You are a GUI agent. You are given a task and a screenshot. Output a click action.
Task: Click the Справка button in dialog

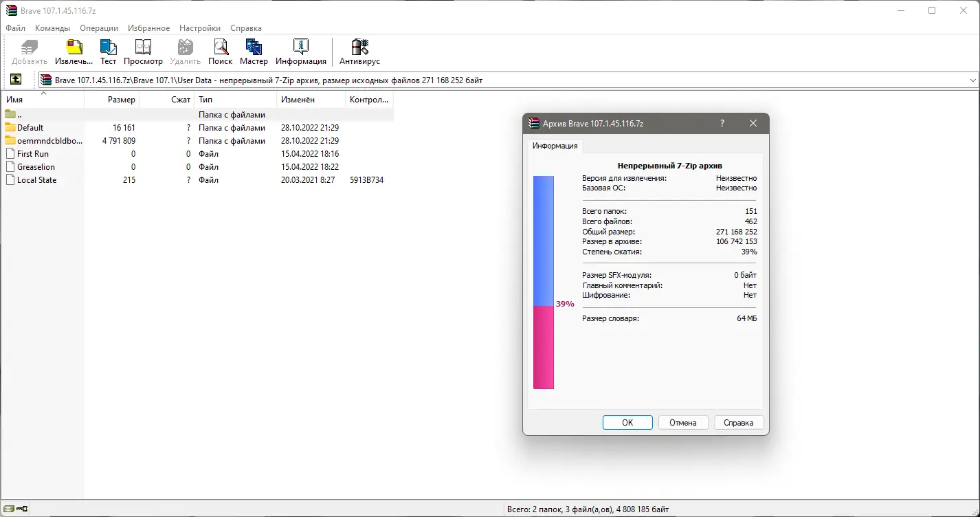pos(739,423)
